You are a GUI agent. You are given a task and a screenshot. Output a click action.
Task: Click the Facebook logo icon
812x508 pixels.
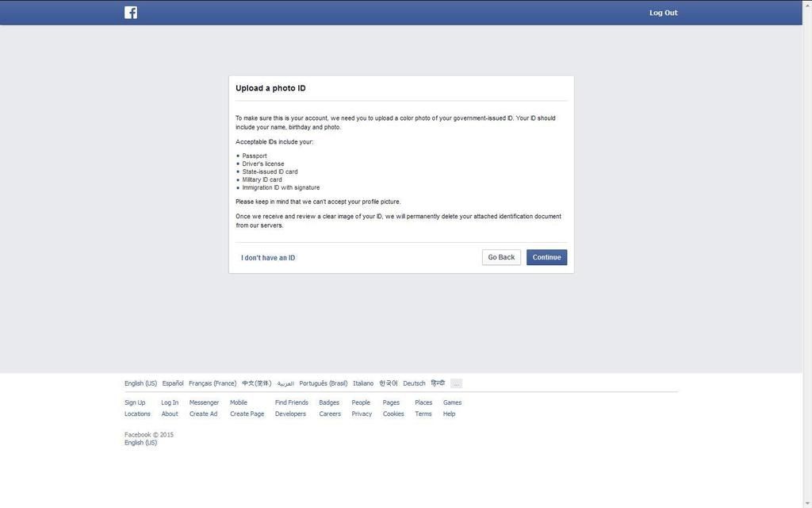click(x=131, y=13)
